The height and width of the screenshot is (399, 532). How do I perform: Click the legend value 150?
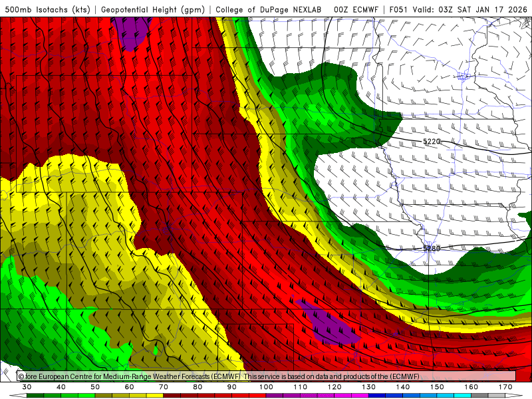tap(437, 387)
